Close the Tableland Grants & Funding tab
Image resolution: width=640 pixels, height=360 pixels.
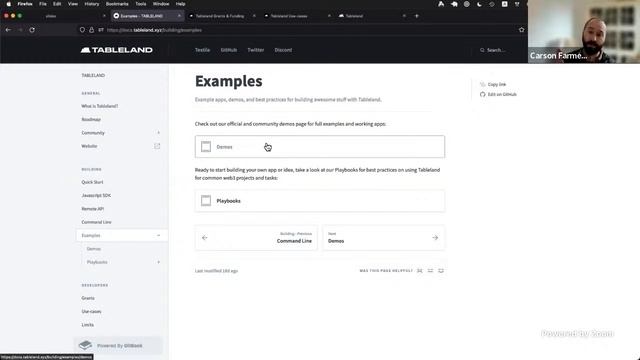pos(254,16)
